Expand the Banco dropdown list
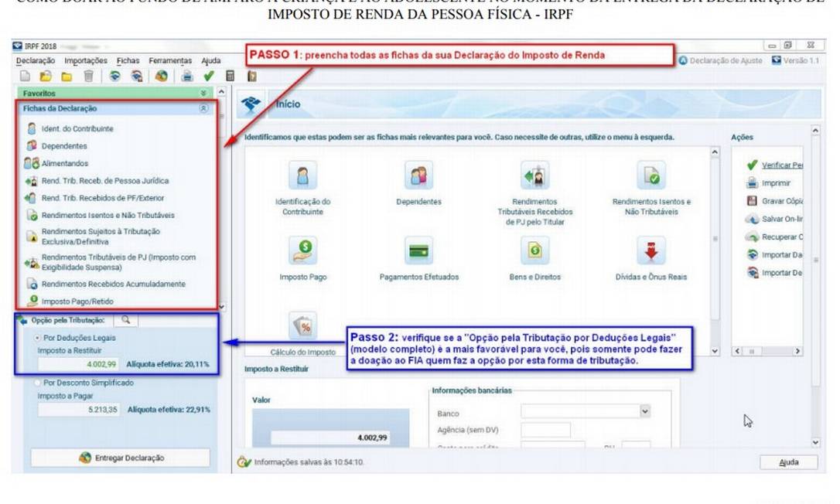The image size is (840, 504). tap(645, 412)
